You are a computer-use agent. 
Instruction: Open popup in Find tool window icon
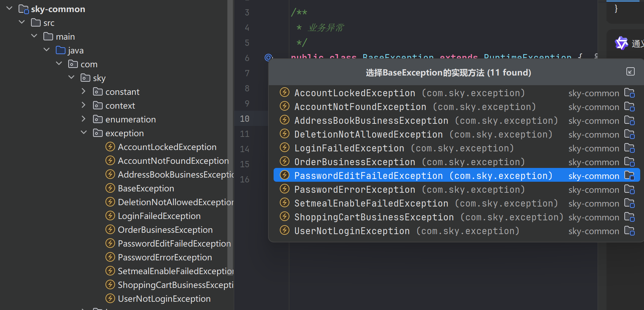coord(630,71)
